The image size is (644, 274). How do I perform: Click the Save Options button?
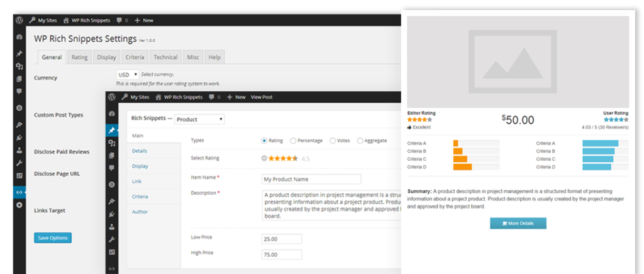[x=53, y=238]
